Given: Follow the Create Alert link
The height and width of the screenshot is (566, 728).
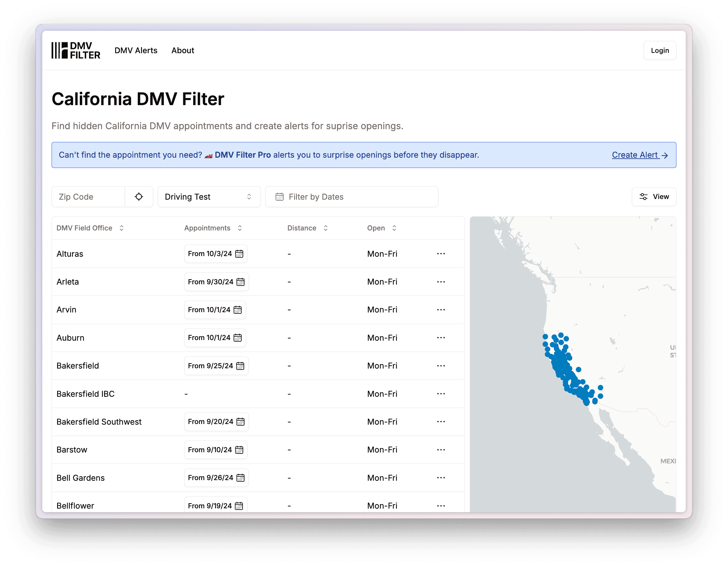Looking at the screenshot, I should [x=639, y=155].
